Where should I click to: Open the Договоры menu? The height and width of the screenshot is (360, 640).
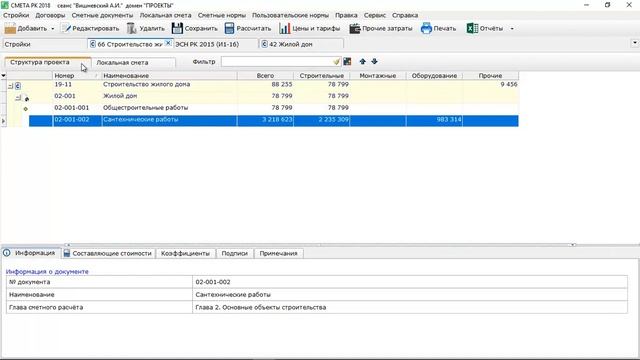(50, 15)
